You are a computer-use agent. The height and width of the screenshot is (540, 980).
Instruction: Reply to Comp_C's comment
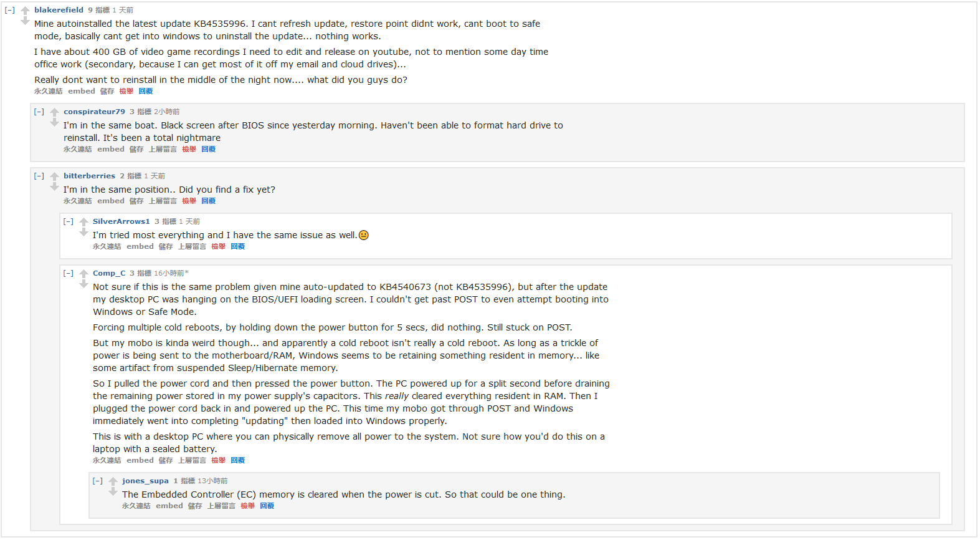click(x=237, y=460)
